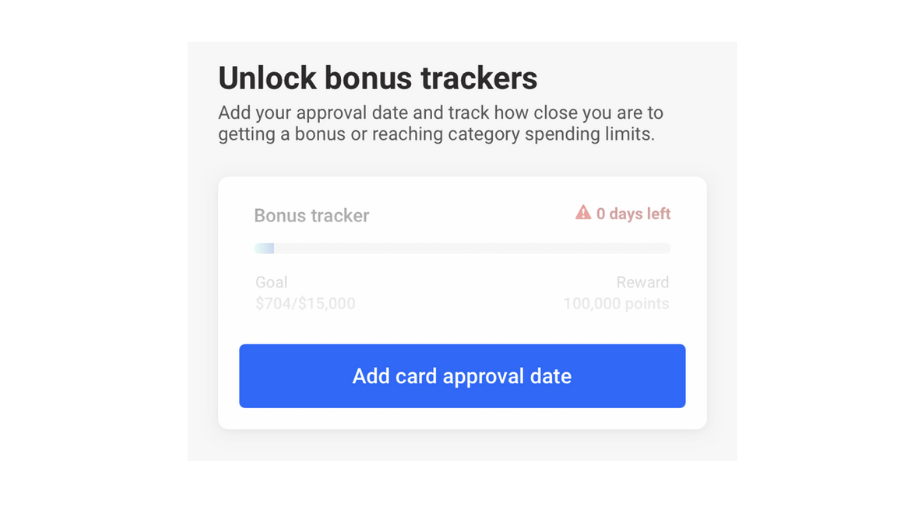This screenshot has height=513, width=912.
Task: Click the Reward label
Action: click(642, 282)
